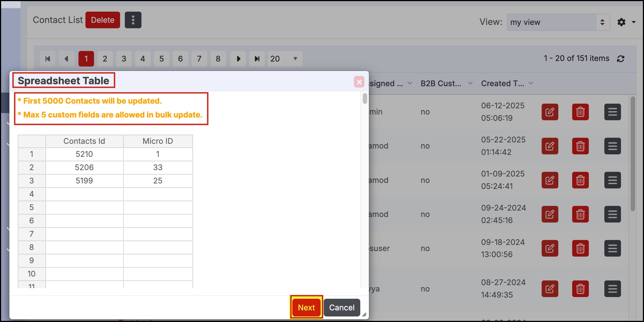
Task: Go to first page arrow icon
Action: coord(48,59)
